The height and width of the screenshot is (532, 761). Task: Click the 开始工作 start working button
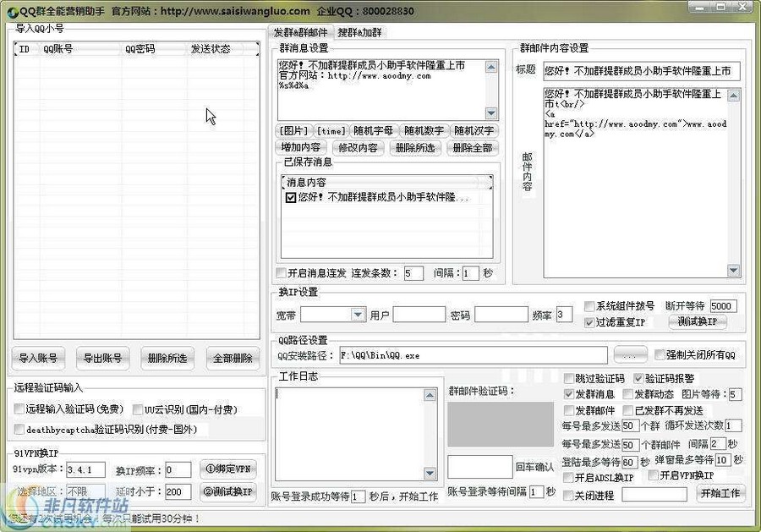point(720,493)
